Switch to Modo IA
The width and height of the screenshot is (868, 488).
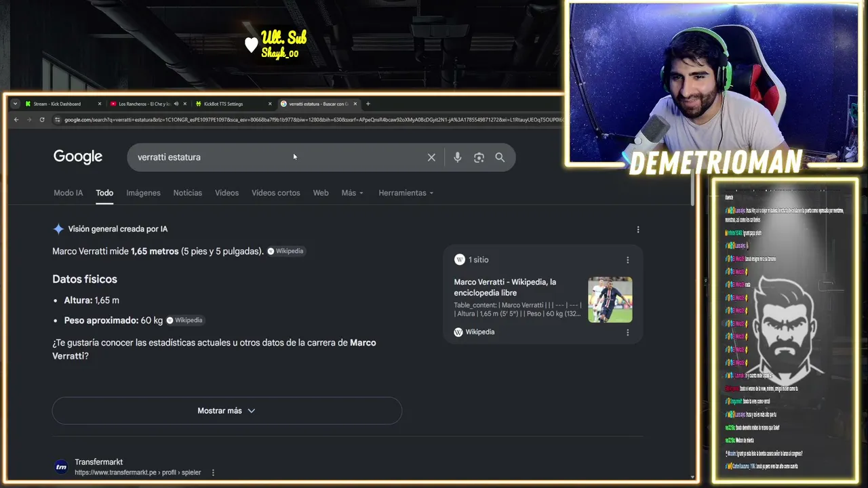pos(68,193)
